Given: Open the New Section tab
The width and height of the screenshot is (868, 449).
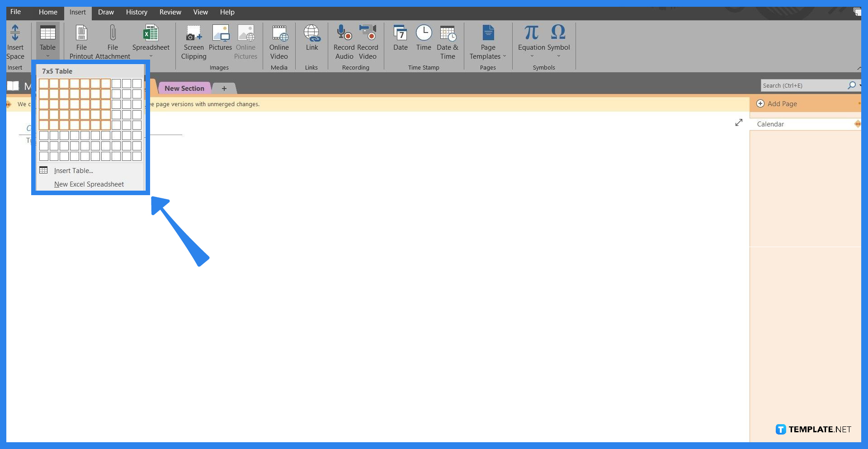Looking at the screenshot, I should coord(184,88).
